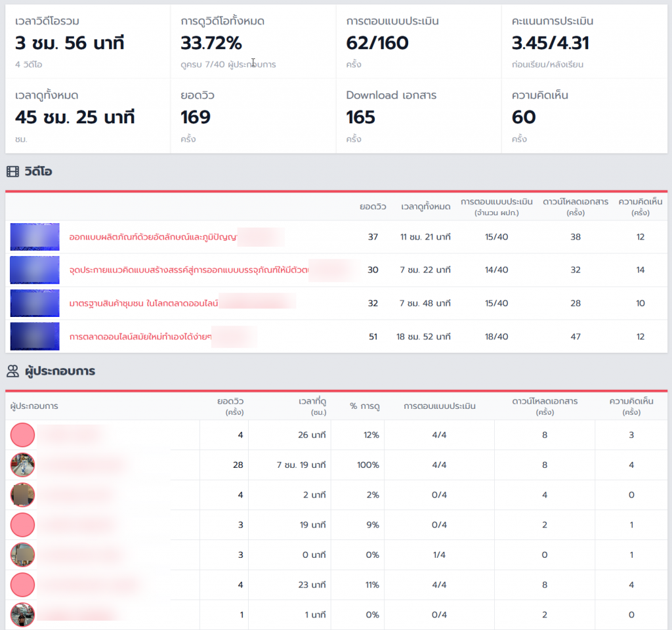Click the คะแนนการประเมิน 3.45/4.31 stat card
Screen dimensions: 672x630
coord(584,42)
